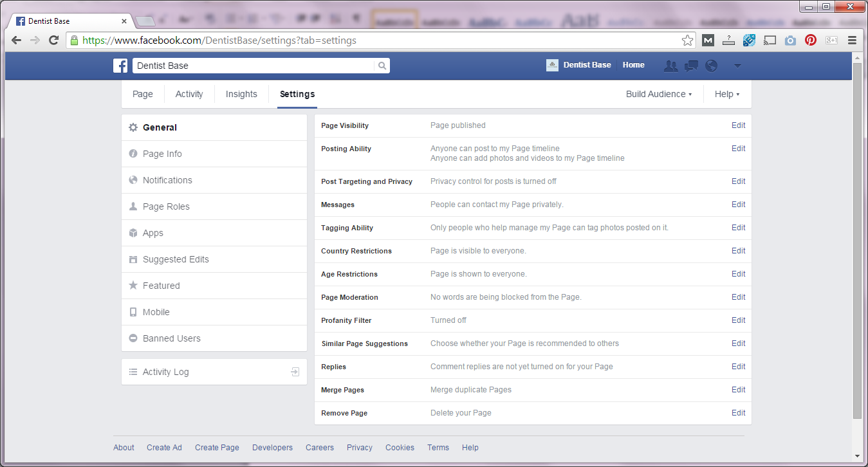Viewport: 868px width, 467px height.
Task: Open Featured section in sidebar
Action: point(214,286)
